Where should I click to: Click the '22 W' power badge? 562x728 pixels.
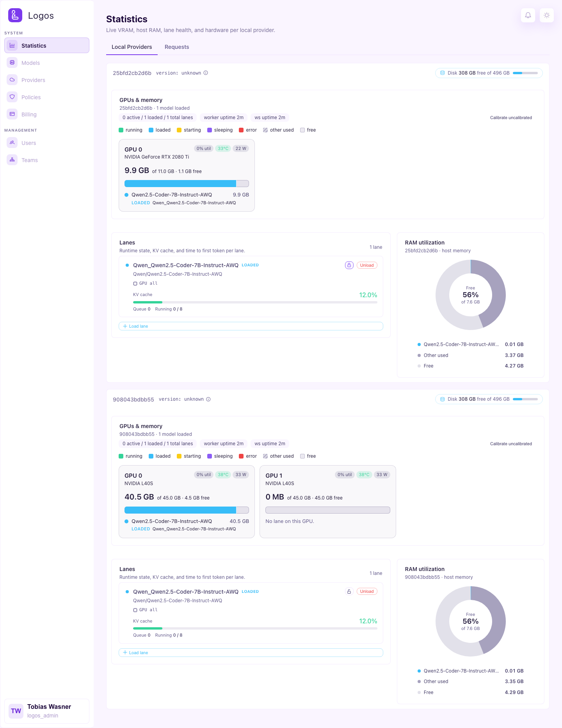click(x=241, y=148)
